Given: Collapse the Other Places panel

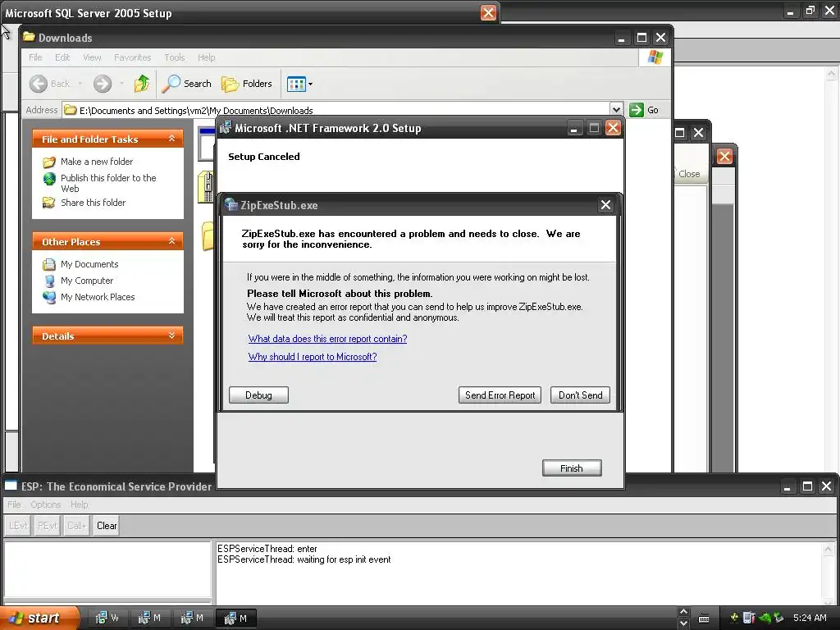Looking at the screenshot, I should click(x=171, y=242).
